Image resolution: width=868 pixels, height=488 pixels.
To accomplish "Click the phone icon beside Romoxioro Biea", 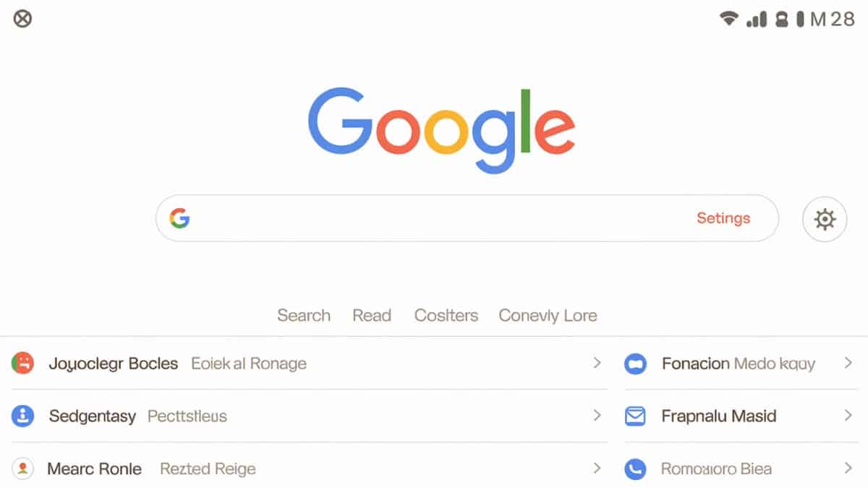I will tap(634, 469).
